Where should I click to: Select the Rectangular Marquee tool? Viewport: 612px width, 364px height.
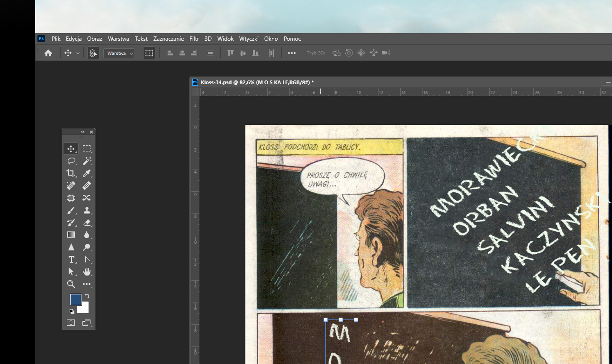point(87,149)
